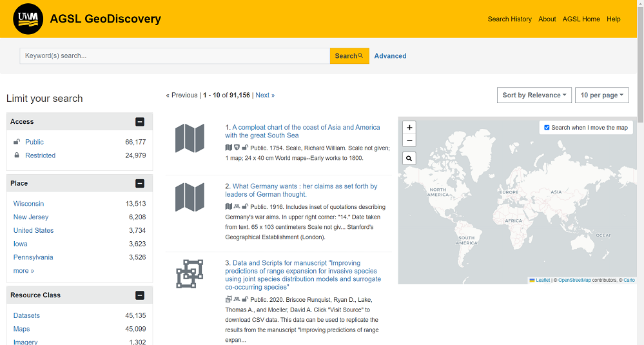Click the AGSL GeoDiscovery title

tap(105, 19)
